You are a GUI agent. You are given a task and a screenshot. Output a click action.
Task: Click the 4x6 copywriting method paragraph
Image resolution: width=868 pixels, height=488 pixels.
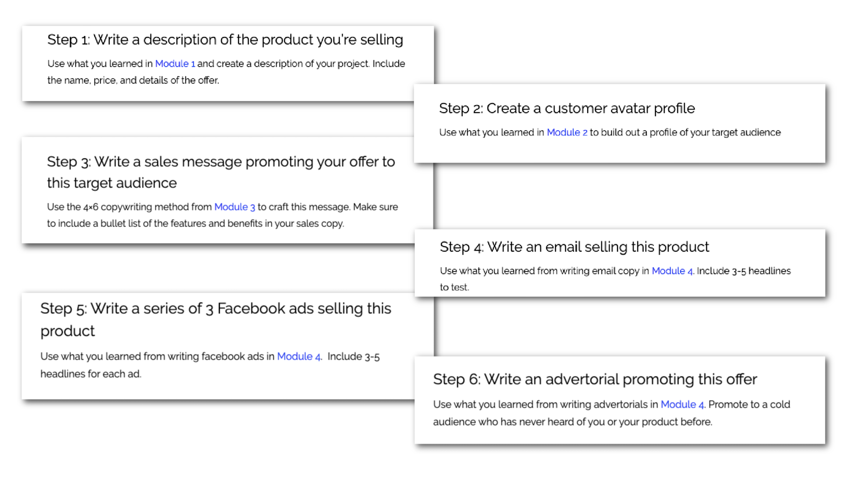click(222, 215)
